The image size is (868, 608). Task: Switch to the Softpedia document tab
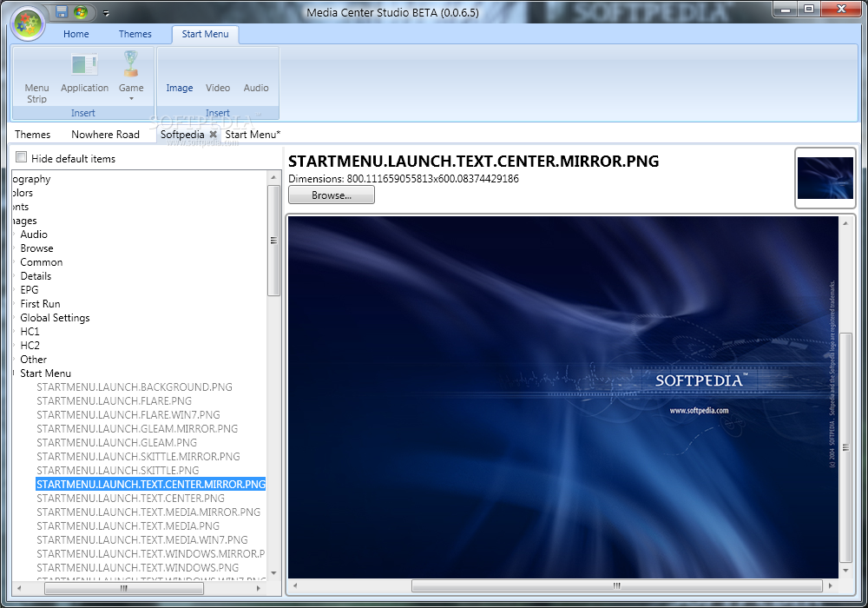(182, 134)
